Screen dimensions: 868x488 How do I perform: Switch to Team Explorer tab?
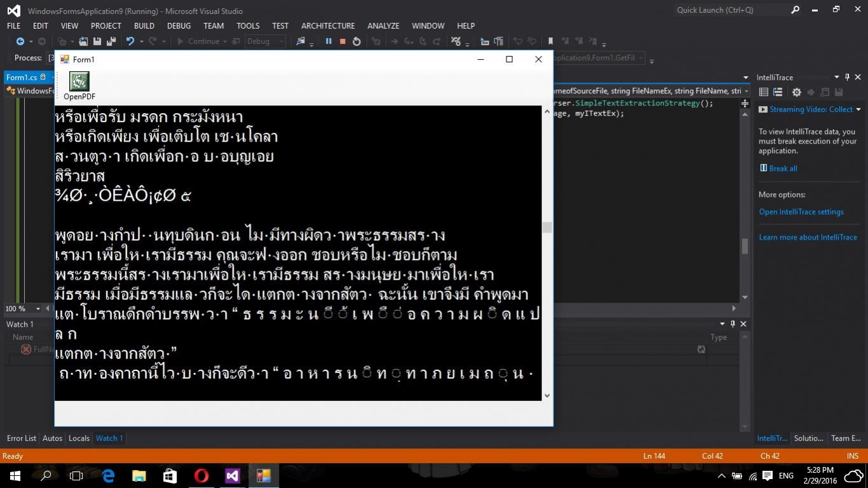(846, 438)
